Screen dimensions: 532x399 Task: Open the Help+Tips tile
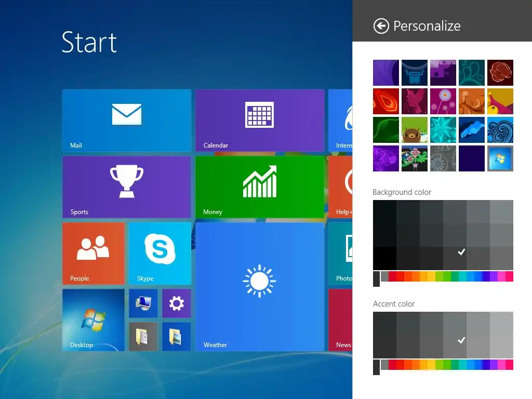tap(340, 187)
